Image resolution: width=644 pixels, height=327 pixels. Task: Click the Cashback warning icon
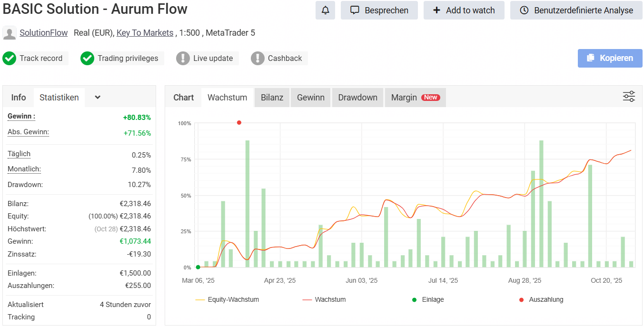click(258, 58)
